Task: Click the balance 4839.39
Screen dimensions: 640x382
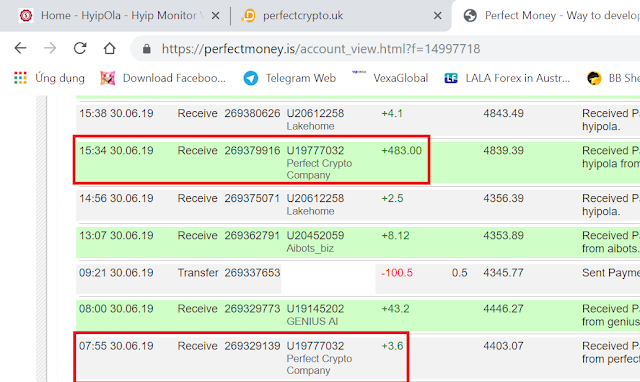Action: 503,151
